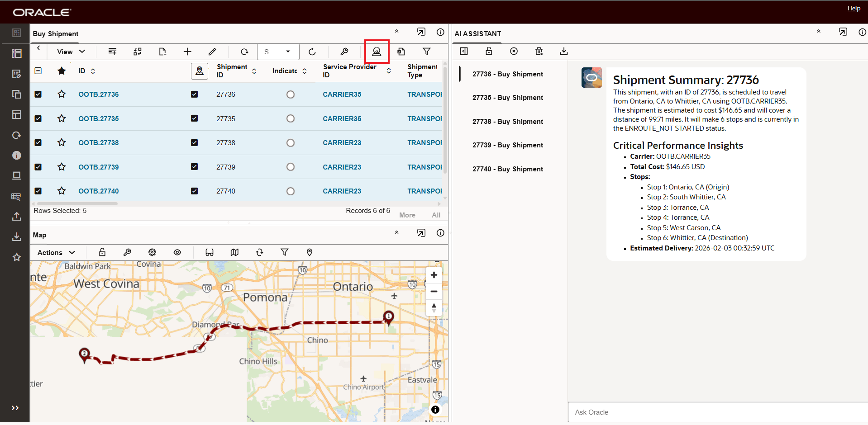Zoom out of the map with the minus button

click(434, 291)
